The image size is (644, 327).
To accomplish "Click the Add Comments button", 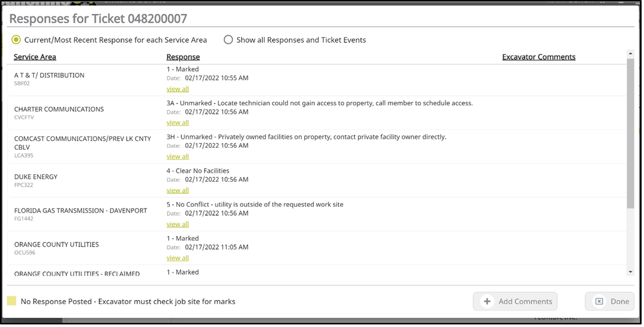I will tap(515, 301).
